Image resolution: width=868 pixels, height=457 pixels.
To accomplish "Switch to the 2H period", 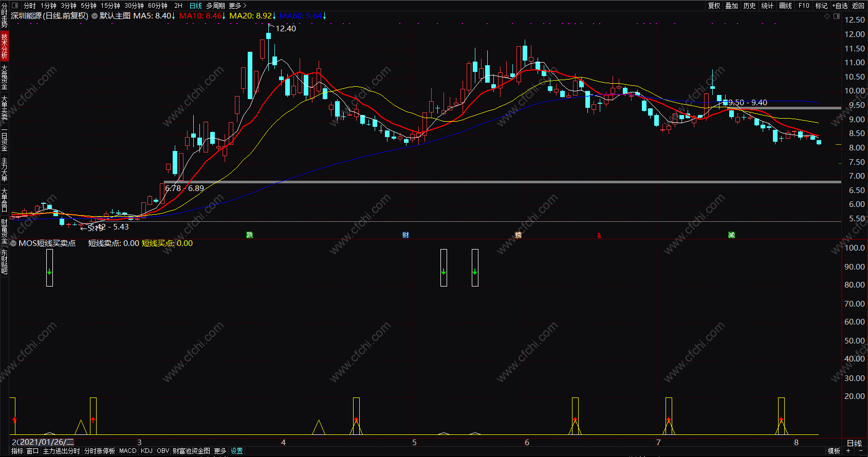I will [178, 6].
